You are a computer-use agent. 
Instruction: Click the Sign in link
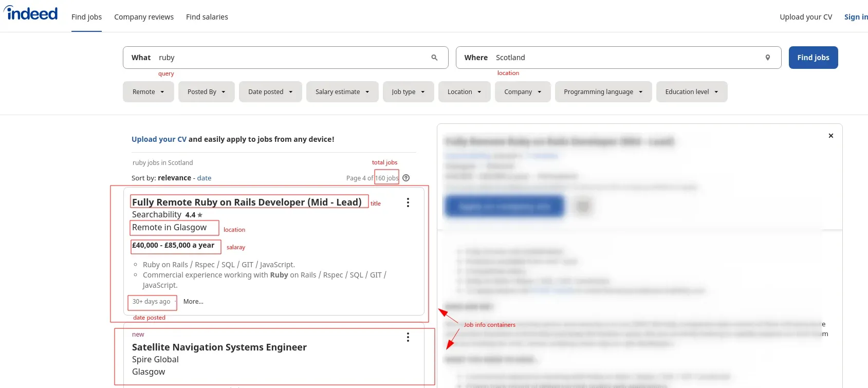[x=856, y=17]
